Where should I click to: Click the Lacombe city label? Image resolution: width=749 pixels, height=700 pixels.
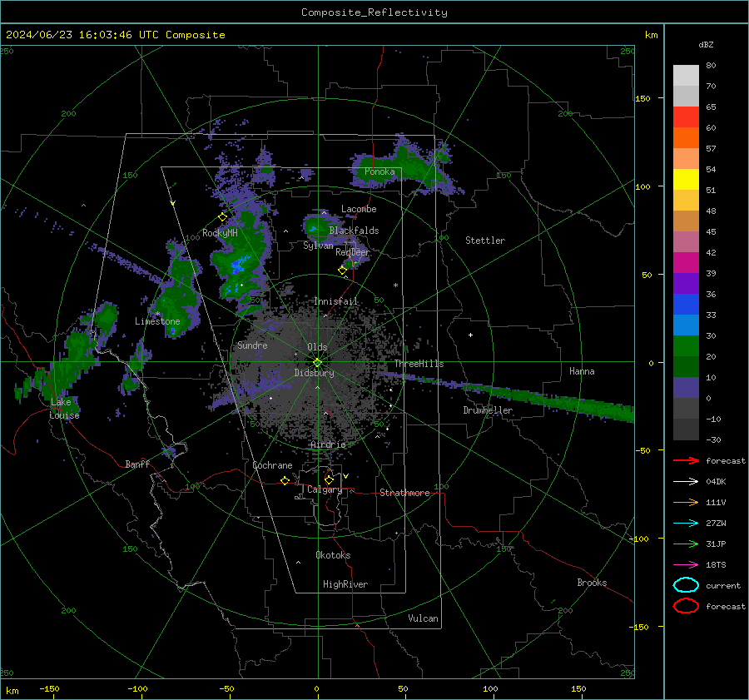coord(359,209)
